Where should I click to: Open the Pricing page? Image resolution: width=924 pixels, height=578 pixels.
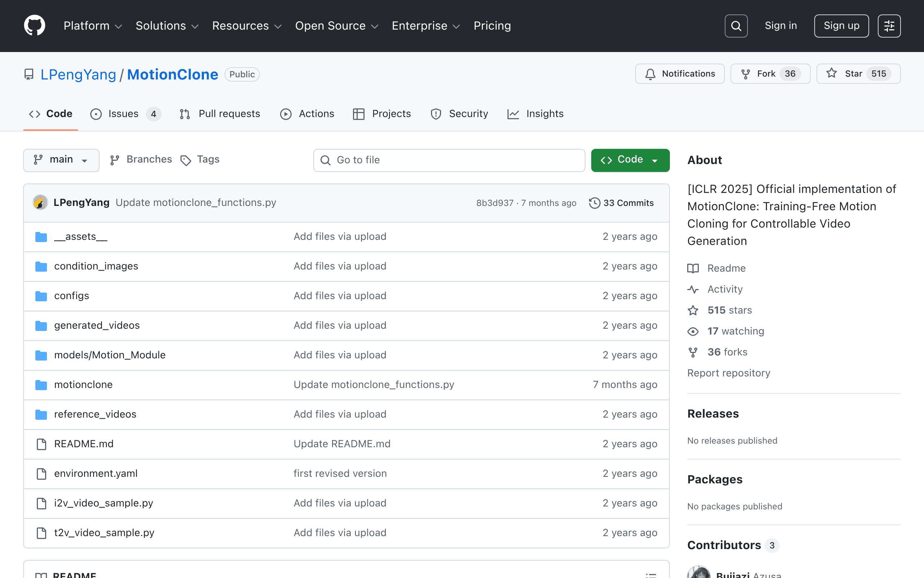pyautogui.click(x=492, y=26)
